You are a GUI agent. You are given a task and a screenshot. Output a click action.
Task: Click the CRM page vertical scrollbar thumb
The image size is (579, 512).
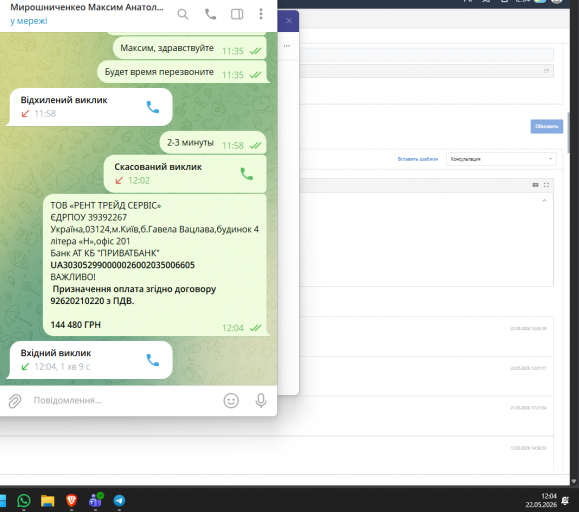click(569, 133)
